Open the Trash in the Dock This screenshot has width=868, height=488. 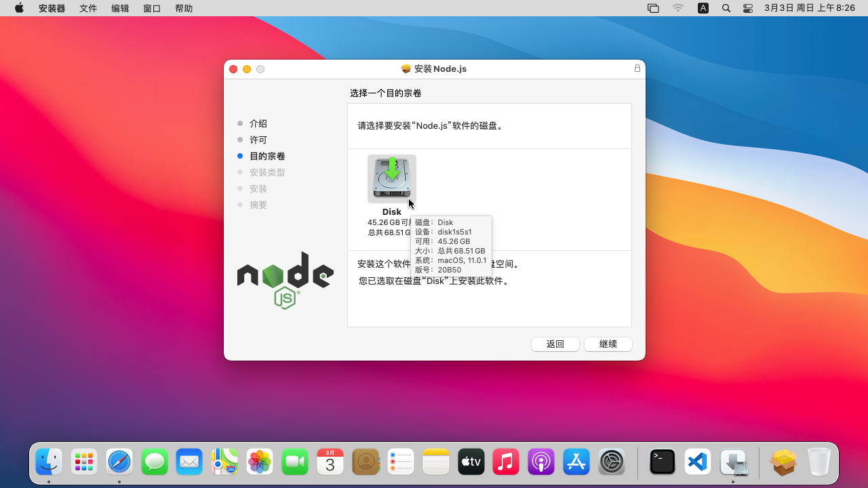click(818, 462)
